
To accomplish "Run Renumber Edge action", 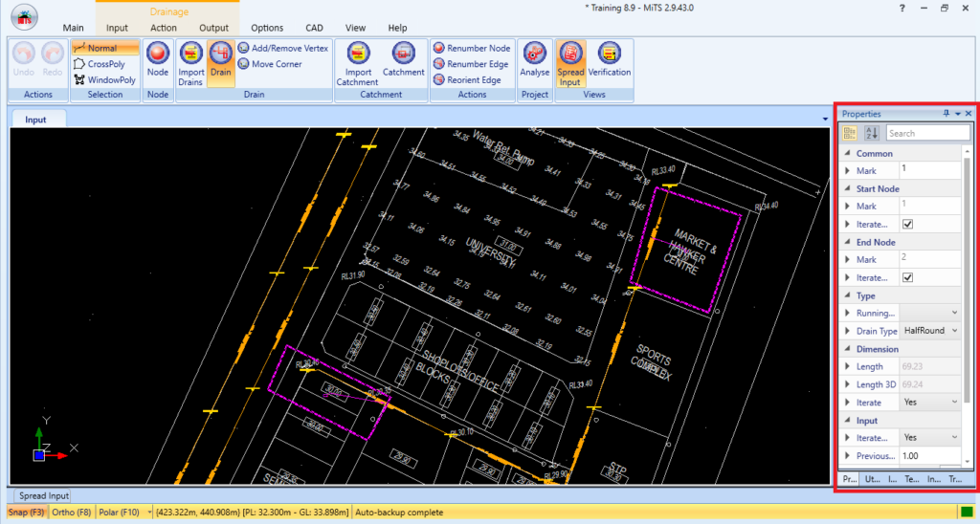I will point(471,64).
